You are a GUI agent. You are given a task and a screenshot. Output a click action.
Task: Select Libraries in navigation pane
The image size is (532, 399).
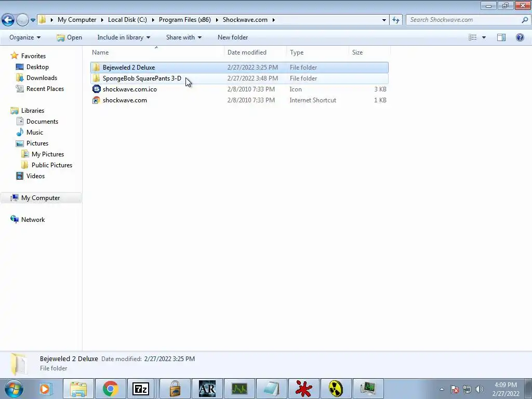pos(33,111)
